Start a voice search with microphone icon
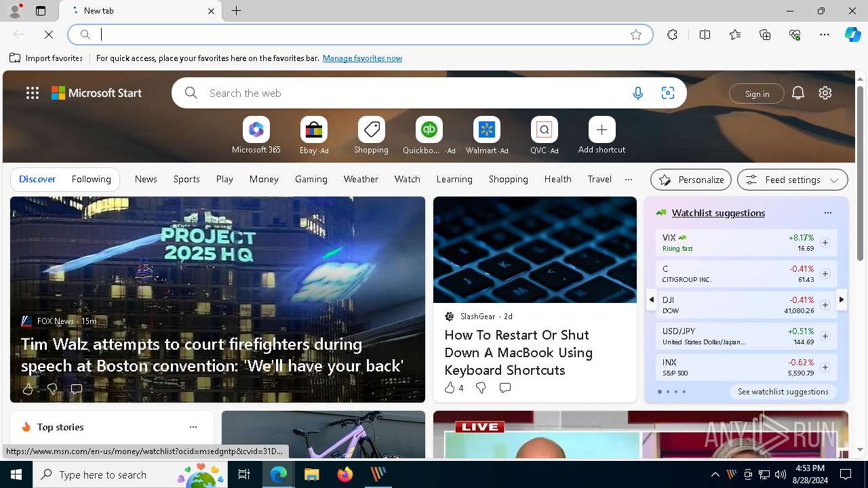868x488 pixels. pyautogui.click(x=637, y=94)
